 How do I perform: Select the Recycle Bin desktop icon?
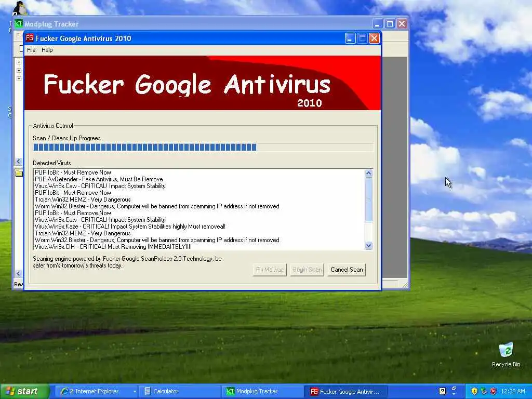pyautogui.click(x=506, y=355)
